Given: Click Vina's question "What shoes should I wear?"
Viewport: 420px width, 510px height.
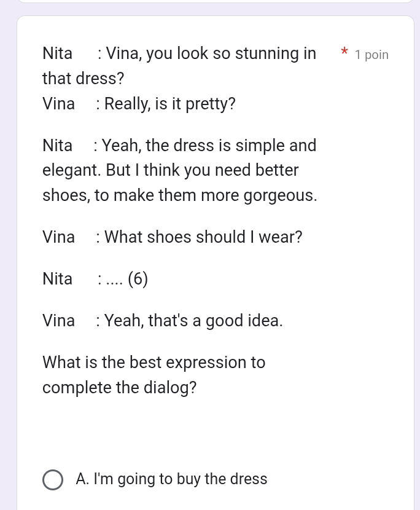Looking at the screenshot, I should coord(172,237).
